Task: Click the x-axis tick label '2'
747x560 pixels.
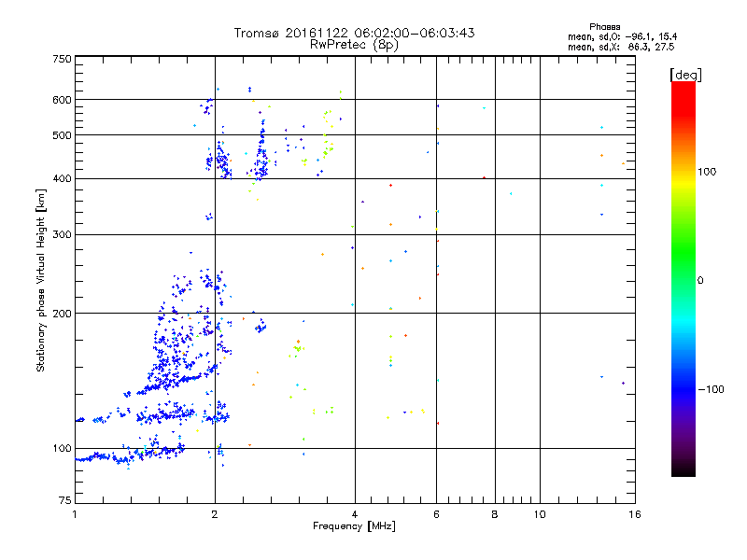Action: [x=215, y=514]
